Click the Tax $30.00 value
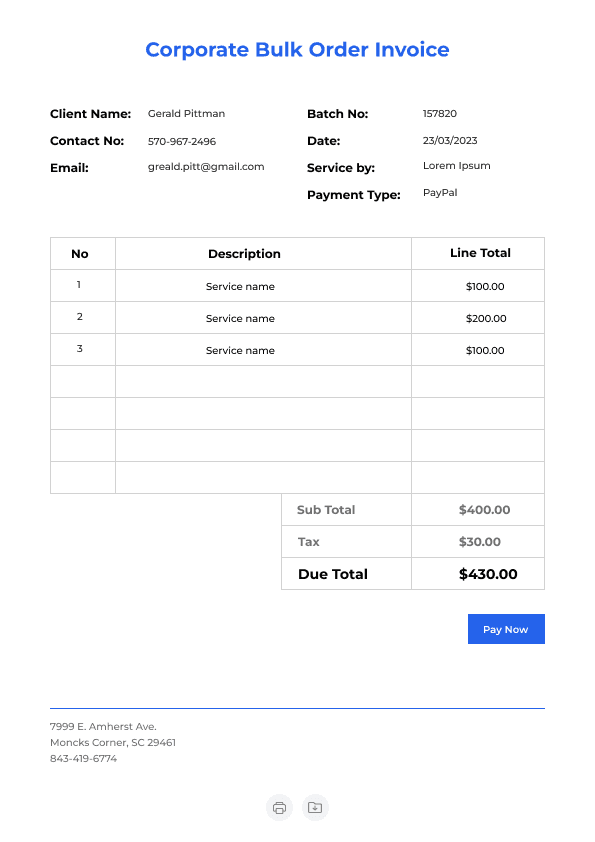The height and width of the screenshot is (842, 595). [x=480, y=542]
